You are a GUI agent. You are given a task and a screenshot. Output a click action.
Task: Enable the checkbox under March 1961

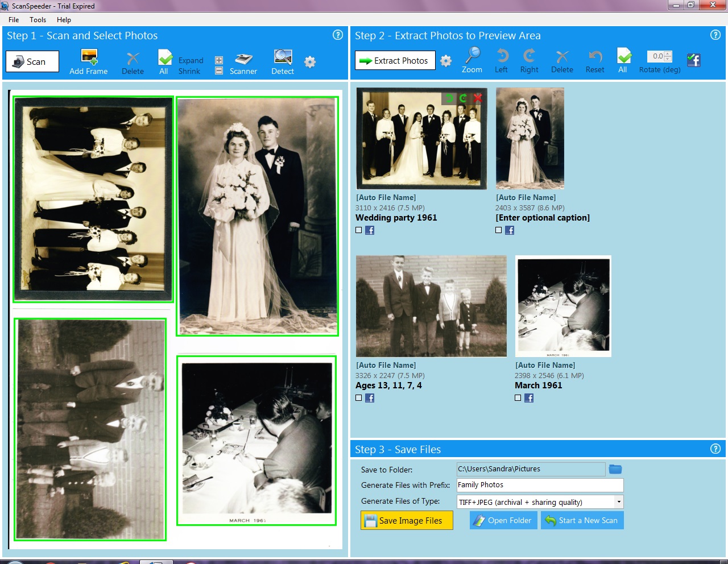pyautogui.click(x=518, y=398)
